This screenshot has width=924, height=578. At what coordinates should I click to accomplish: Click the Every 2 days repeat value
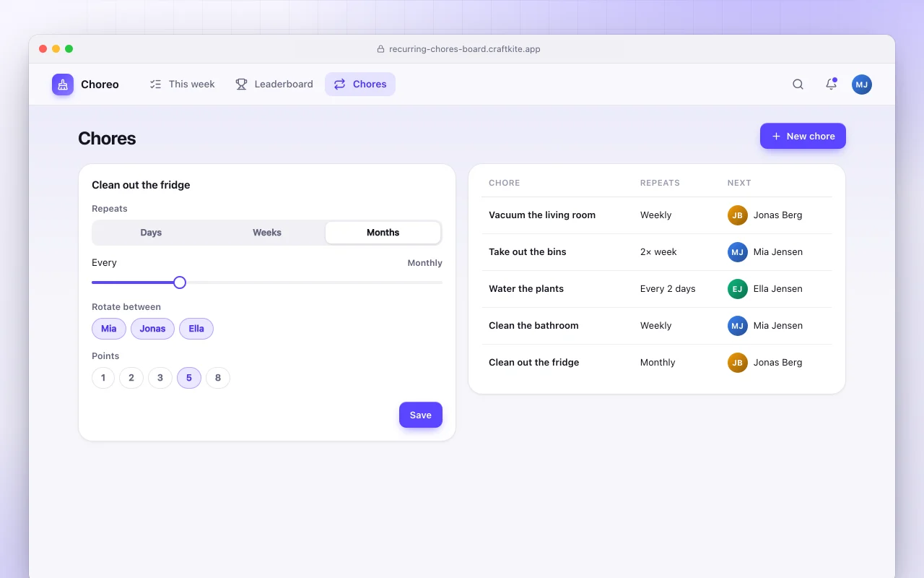668,289
